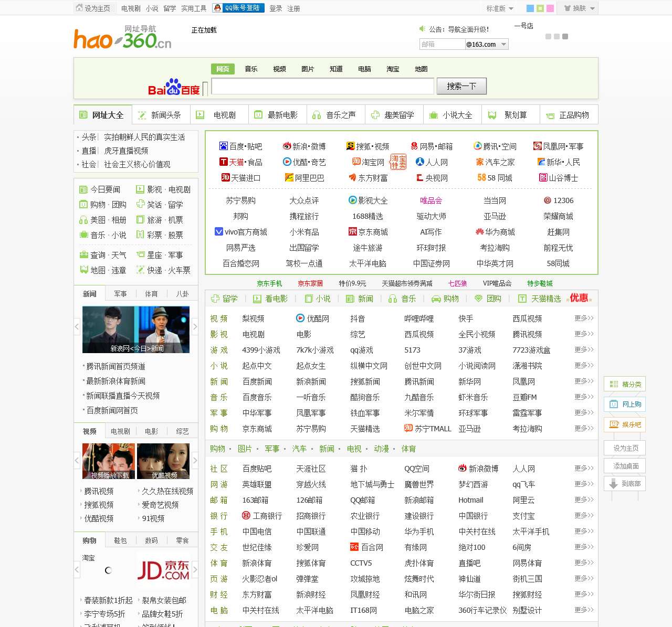Click the 添加桌面 floating button

click(625, 466)
